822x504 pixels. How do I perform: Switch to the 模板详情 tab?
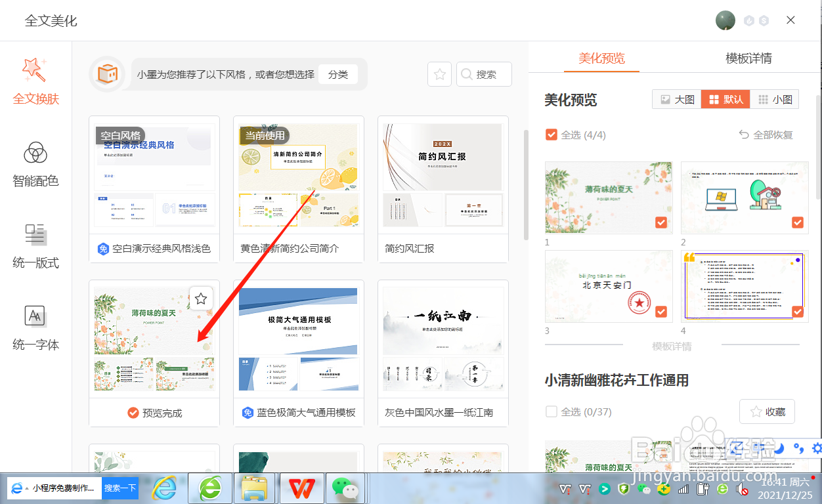click(748, 58)
